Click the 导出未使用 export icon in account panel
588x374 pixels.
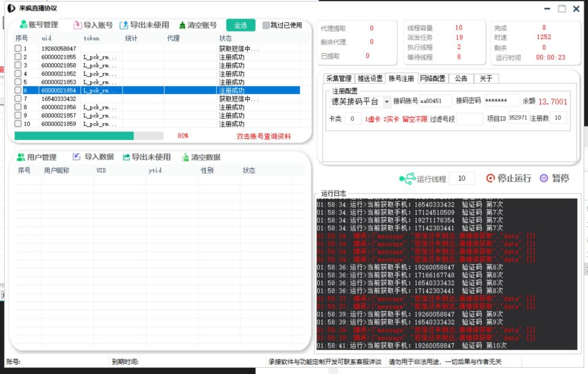[124, 25]
